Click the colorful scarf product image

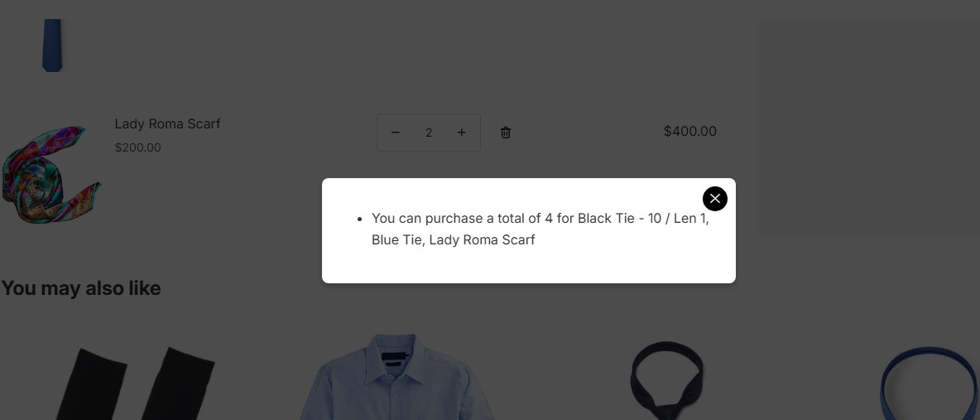pyautogui.click(x=51, y=174)
